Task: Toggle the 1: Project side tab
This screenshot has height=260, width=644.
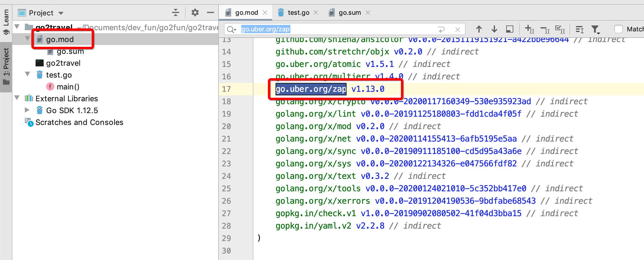Action: pos(6,67)
